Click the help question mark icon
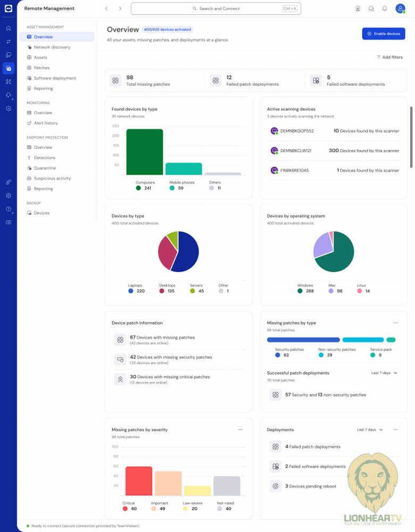The image size is (415, 532). coord(9,209)
